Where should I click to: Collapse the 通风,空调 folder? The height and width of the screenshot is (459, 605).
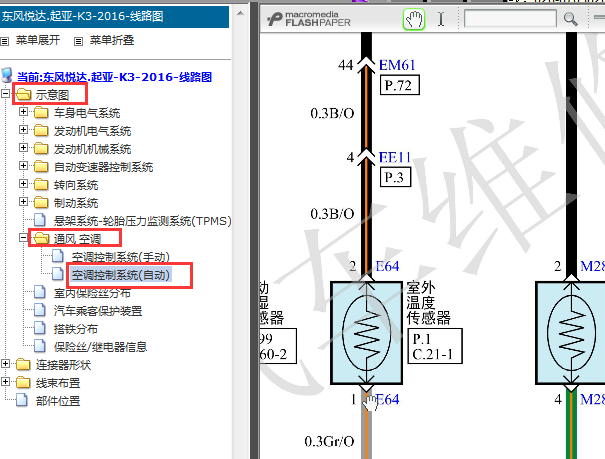23,238
